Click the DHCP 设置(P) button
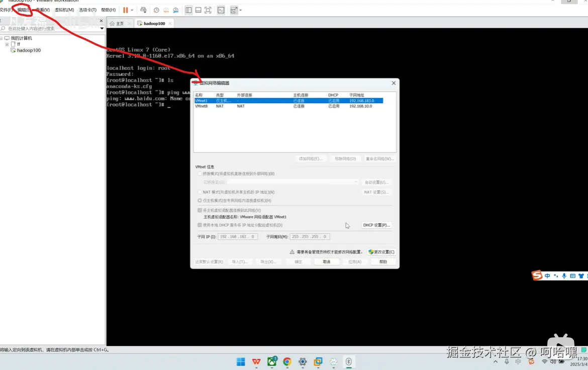The image size is (588, 370). pos(376,225)
